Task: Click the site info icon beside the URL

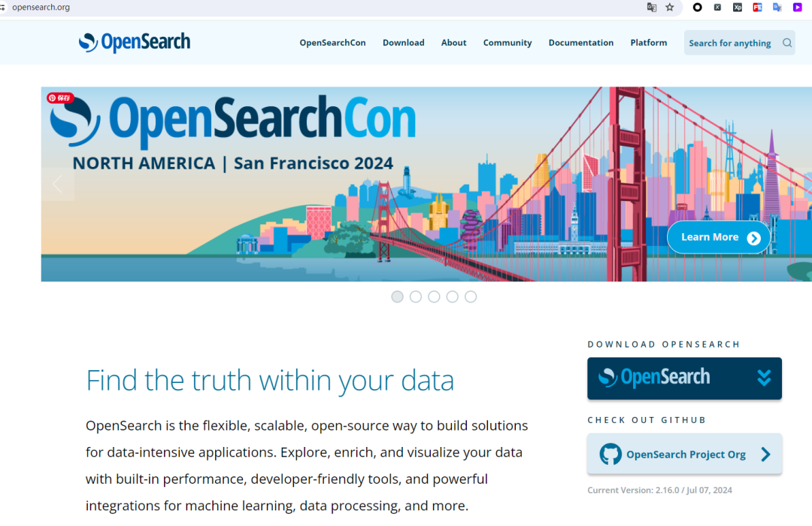Action: click(2, 8)
